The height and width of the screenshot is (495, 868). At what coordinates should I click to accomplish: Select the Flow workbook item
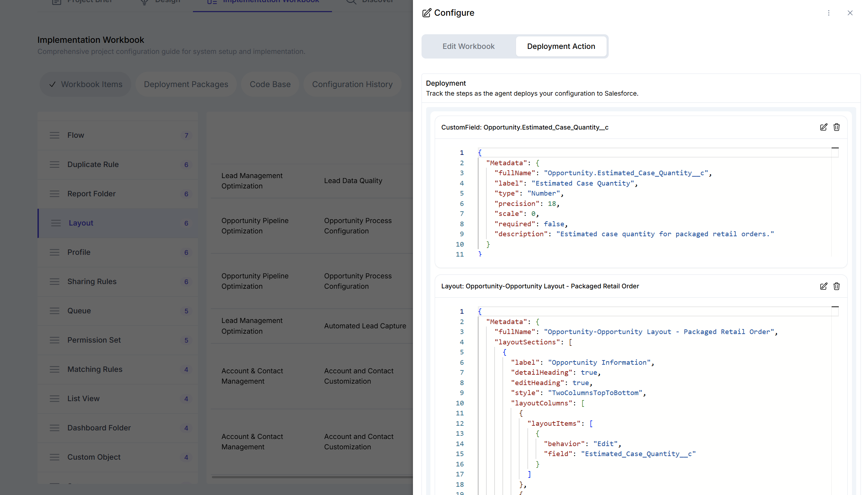[x=118, y=135]
